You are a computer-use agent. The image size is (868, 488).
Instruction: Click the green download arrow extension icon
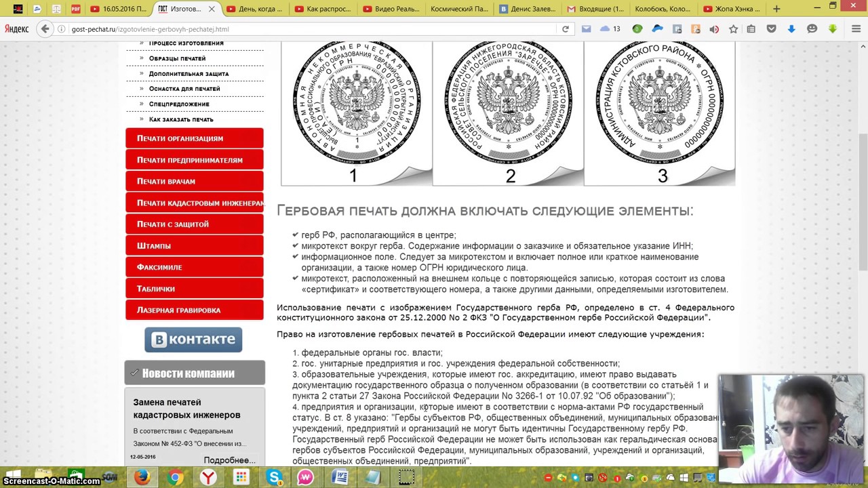832,29
